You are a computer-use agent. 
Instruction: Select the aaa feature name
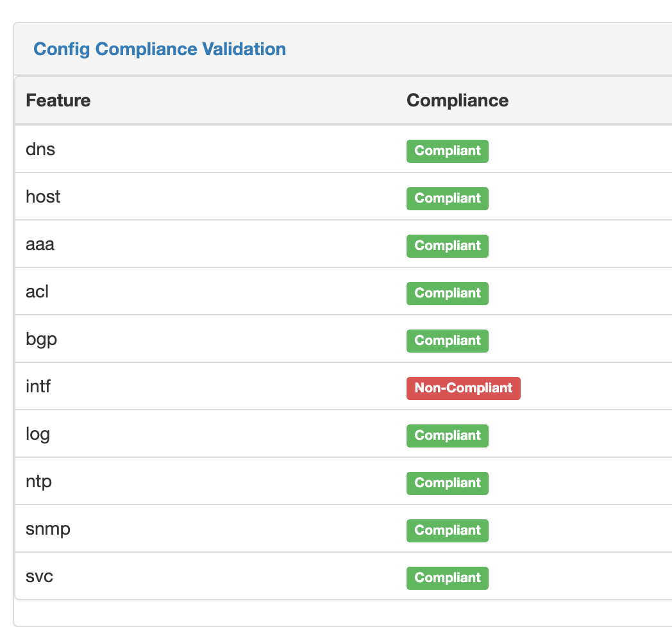point(40,244)
